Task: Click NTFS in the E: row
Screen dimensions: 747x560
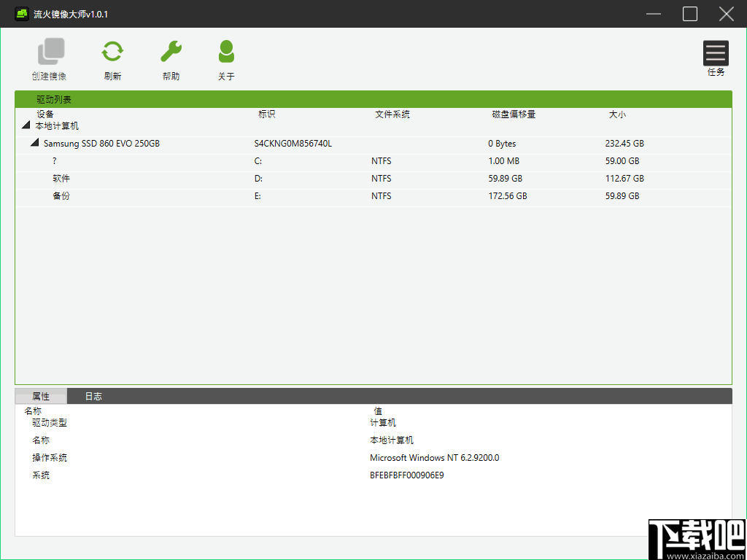Action: (x=381, y=195)
